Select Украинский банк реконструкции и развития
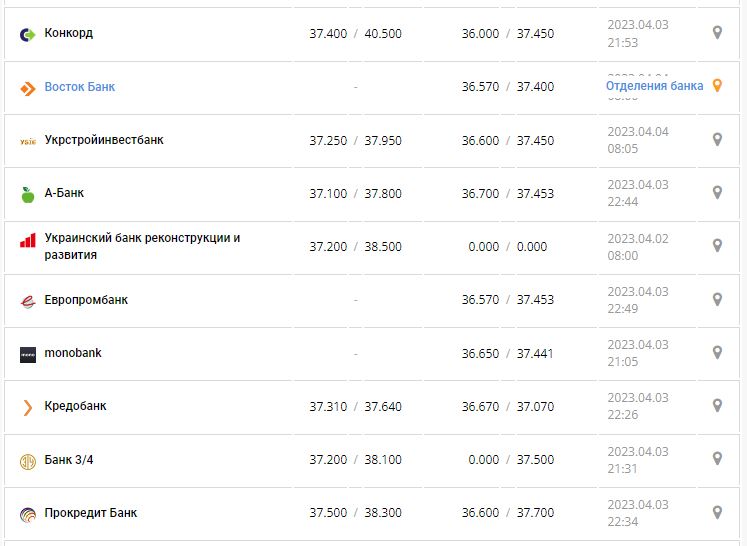This screenshot has height=546, width=747. 142,246
